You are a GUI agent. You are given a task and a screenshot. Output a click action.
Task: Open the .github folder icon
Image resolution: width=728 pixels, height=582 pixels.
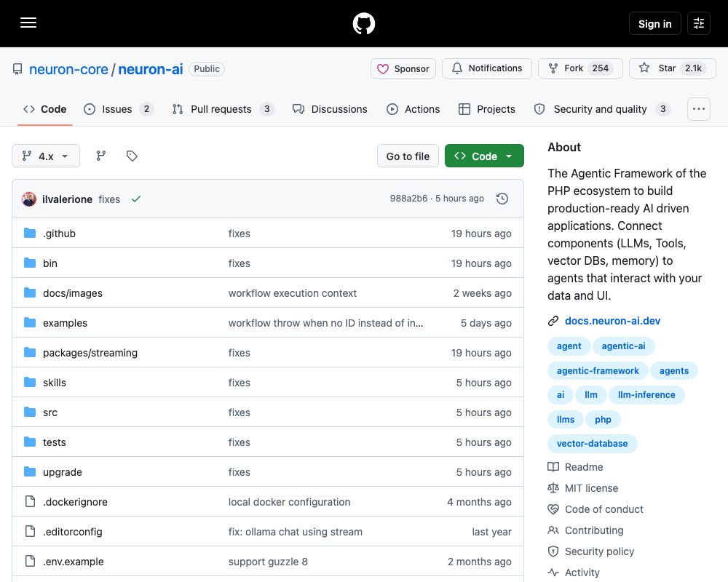pyautogui.click(x=30, y=233)
